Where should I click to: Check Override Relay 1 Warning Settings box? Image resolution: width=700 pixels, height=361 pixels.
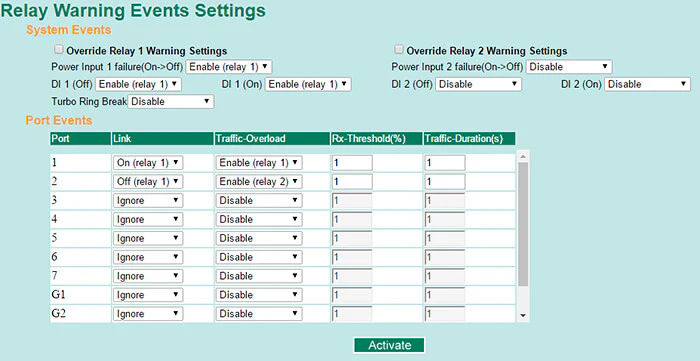coord(58,49)
